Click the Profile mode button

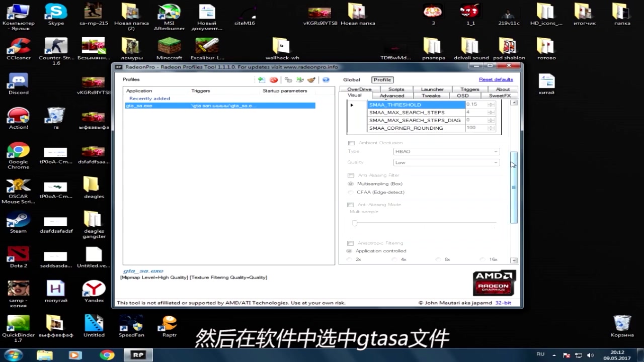pyautogui.click(x=382, y=80)
